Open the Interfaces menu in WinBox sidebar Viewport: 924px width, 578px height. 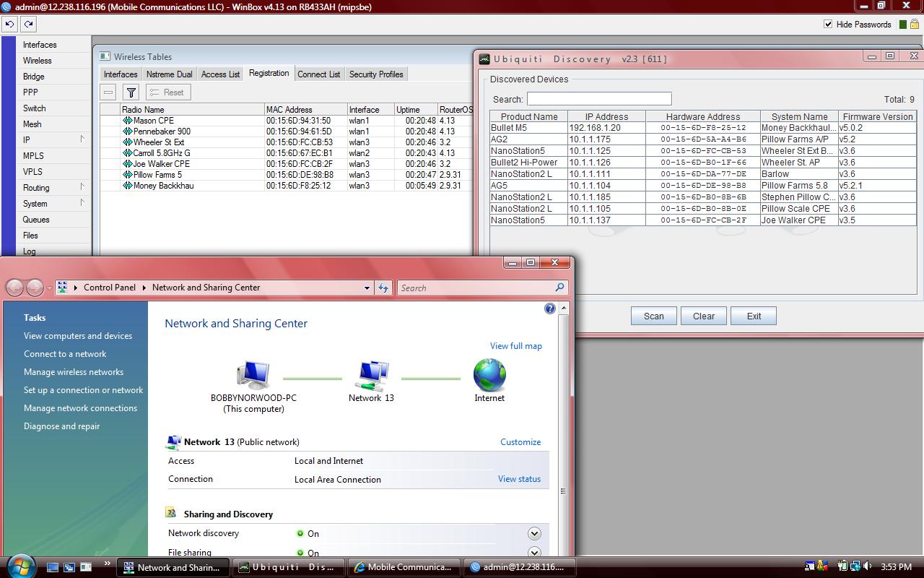(x=40, y=45)
